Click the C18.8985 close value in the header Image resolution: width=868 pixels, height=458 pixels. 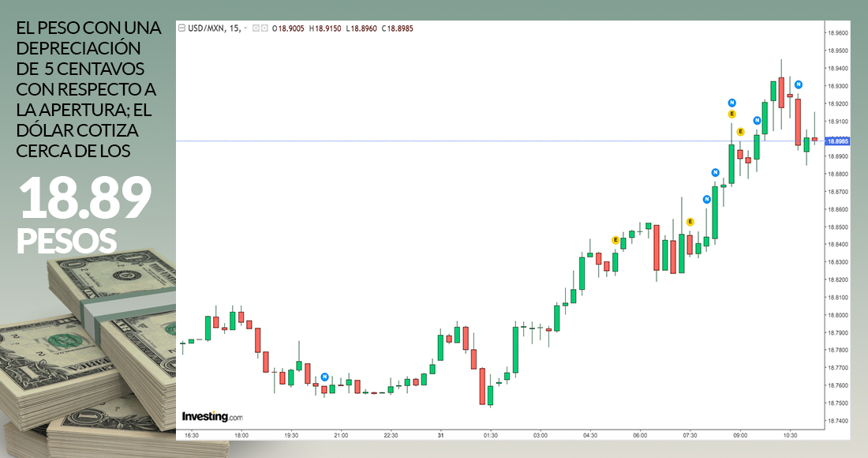pos(398,28)
